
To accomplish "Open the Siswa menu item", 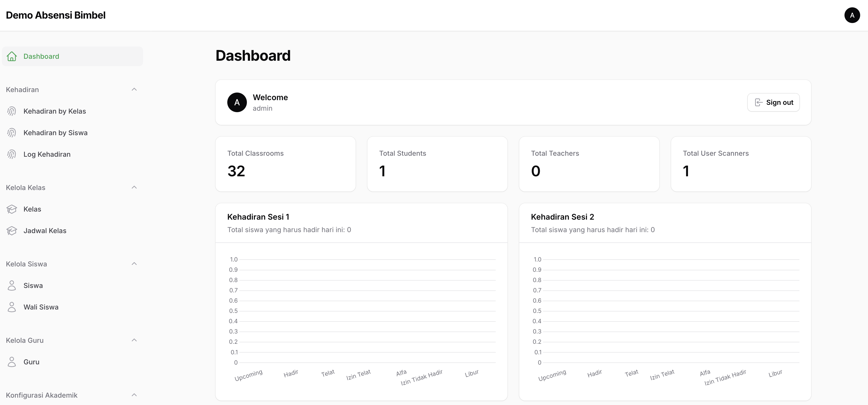I will point(33,286).
